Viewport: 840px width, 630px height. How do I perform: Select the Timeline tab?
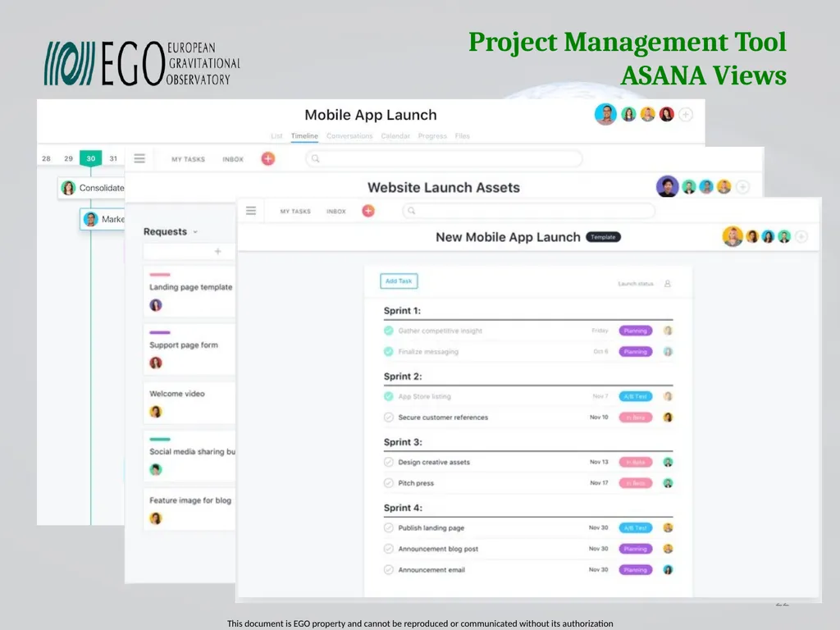click(x=304, y=136)
